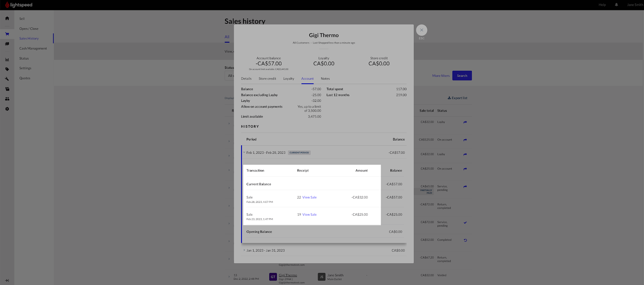
Task: Select the All tab in Sales history
Action: [227, 37]
